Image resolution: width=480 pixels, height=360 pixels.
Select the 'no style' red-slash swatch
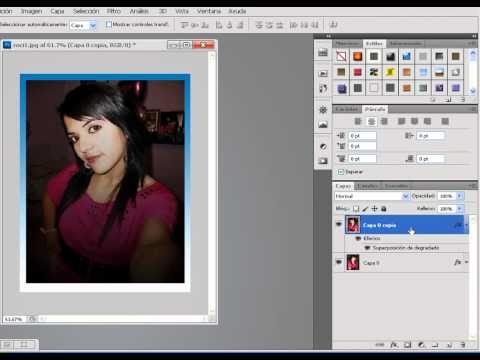(341, 56)
